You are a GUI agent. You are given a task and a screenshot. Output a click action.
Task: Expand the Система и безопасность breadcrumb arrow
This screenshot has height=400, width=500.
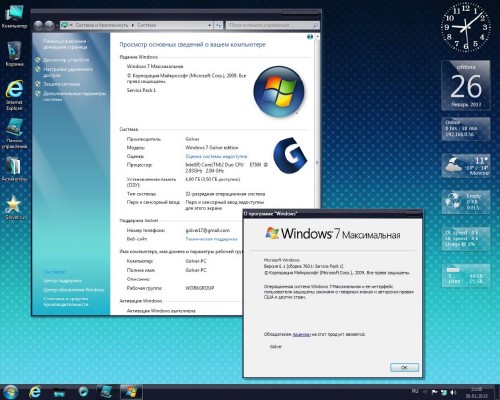click(133, 25)
